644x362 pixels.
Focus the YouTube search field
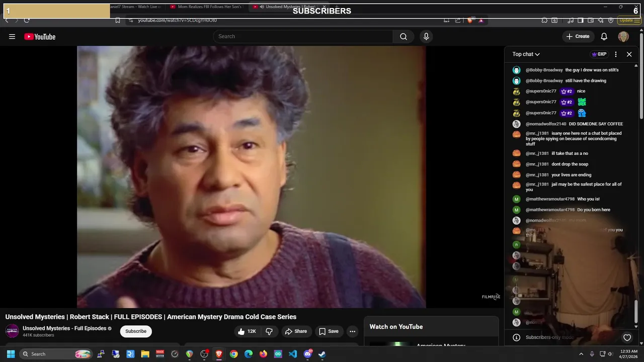tap(303, 36)
